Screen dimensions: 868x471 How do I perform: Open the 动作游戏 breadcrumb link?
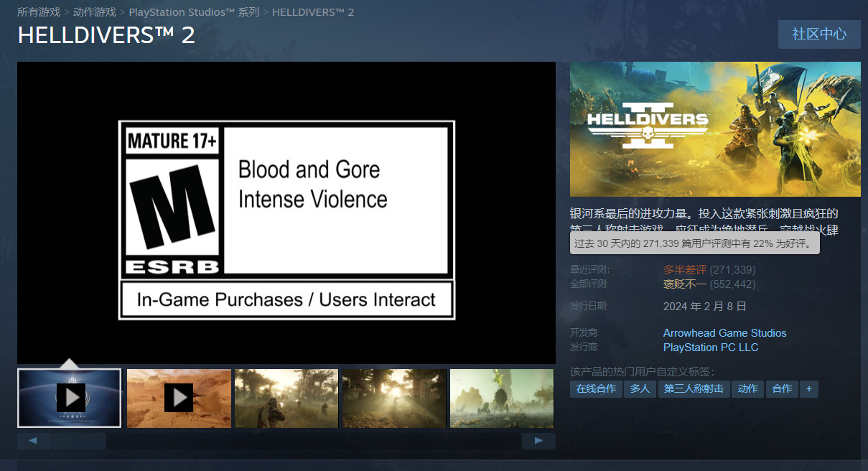pyautogui.click(x=95, y=12)
